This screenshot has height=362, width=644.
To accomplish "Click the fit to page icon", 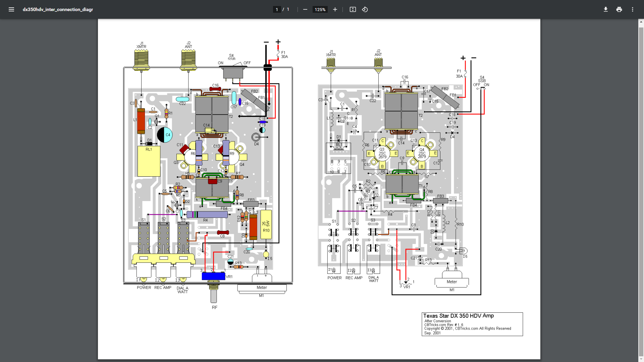I will (353, 9).
